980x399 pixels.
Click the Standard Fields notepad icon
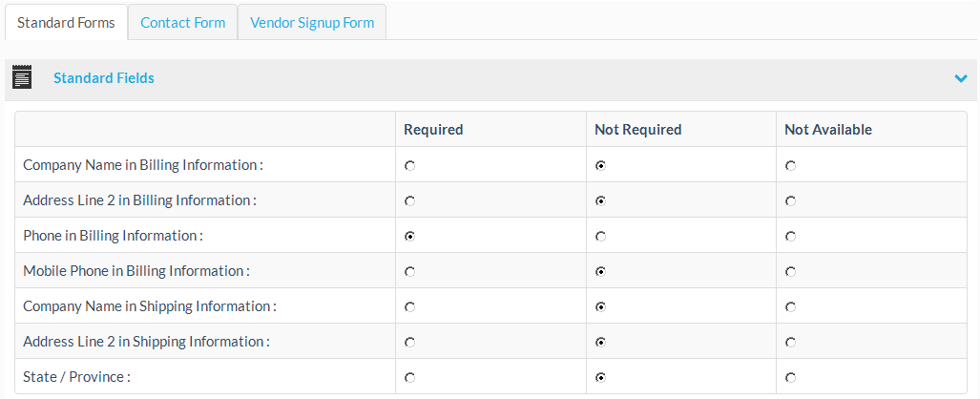(22, 77)
